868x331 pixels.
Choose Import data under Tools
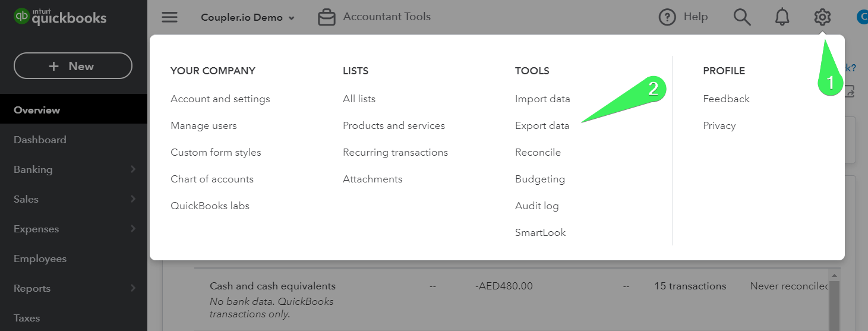542,99
